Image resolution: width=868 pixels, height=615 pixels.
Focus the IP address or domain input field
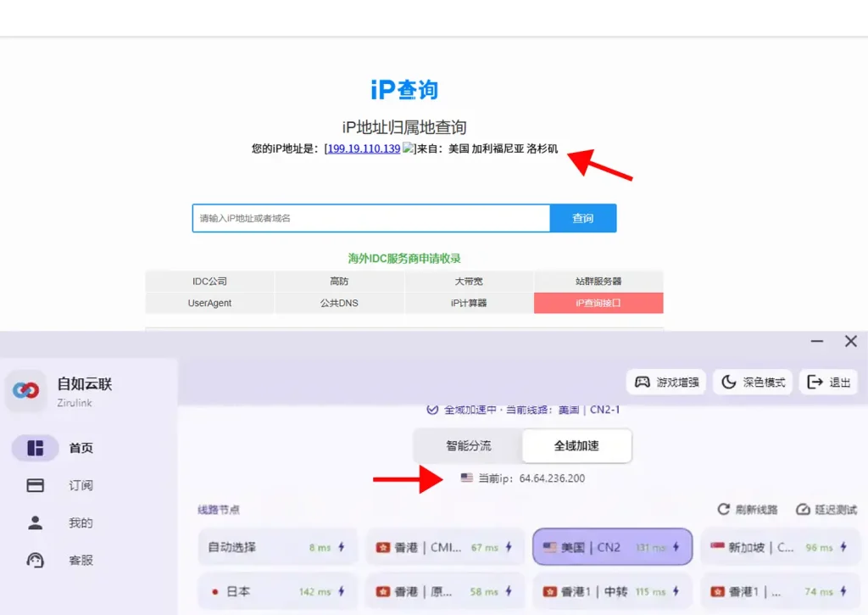[371, 218]
